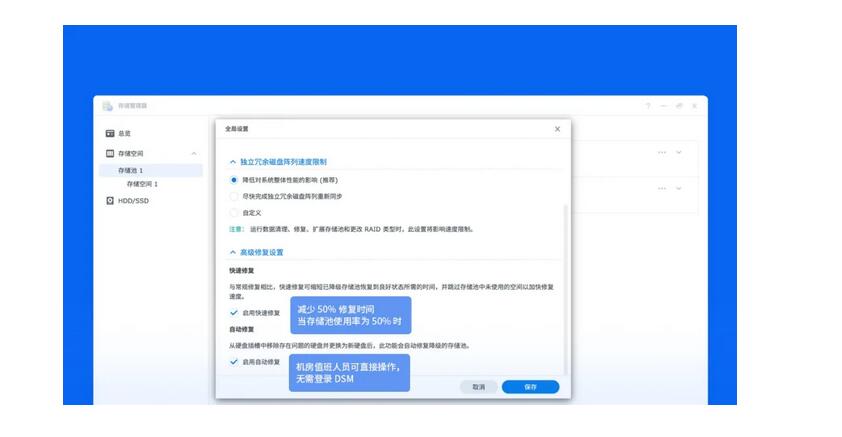Select 存储池 1 in the sidebar
Viewport: 842px width, 437px height.
pyautogui.click(x=131, y=170)
